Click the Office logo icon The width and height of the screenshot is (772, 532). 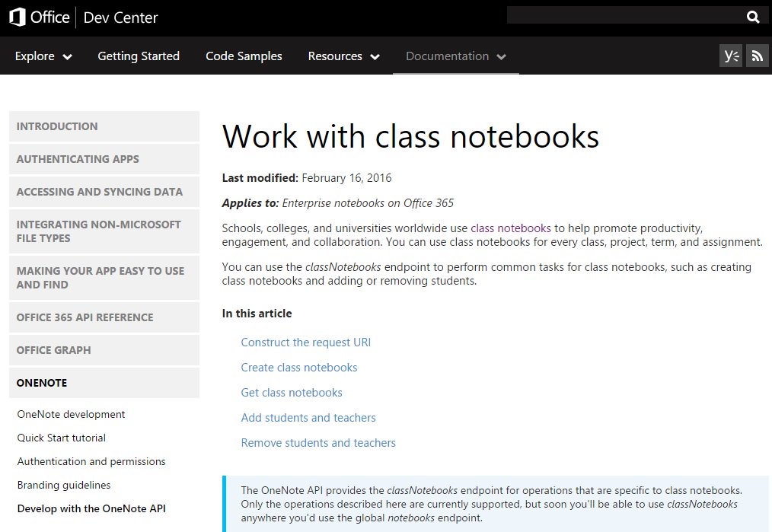pyautogui.click(x=18, y=18)
